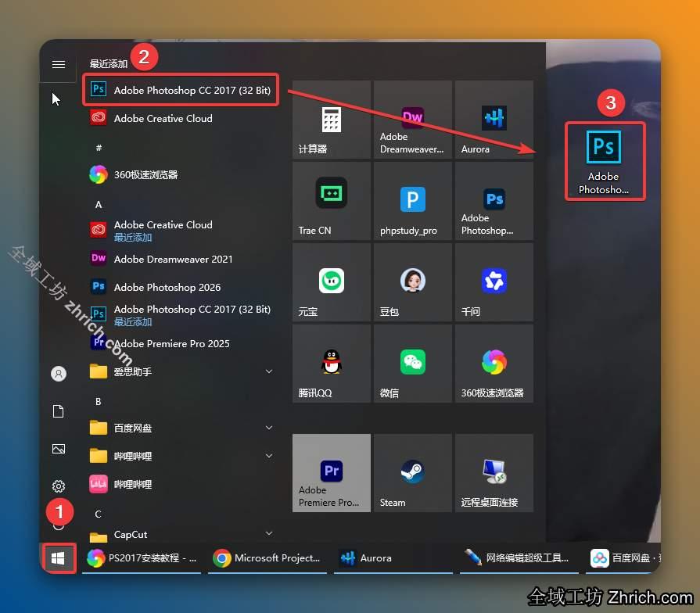
Task: Open the Settings gear in sidebar
Action: tap(59, 486)
